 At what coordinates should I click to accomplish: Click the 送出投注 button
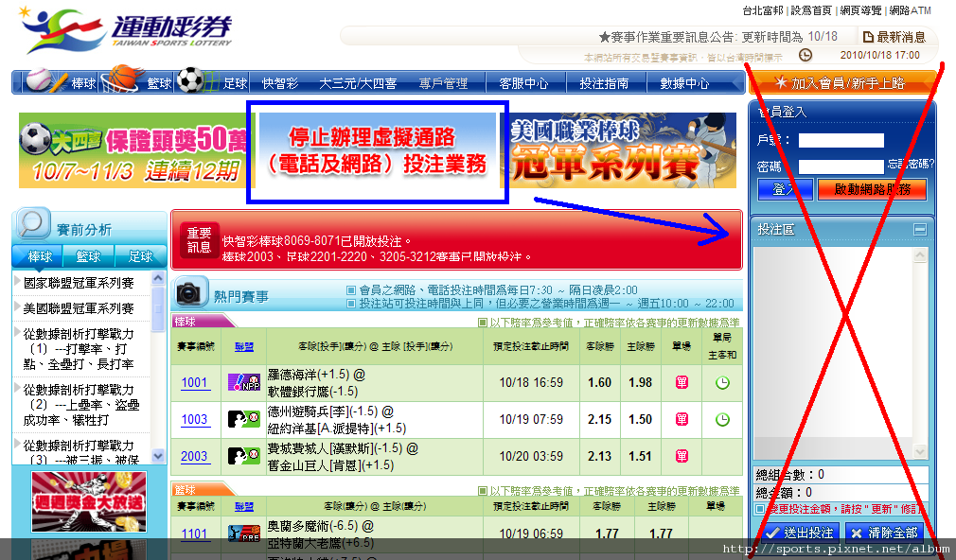click(x=800, y=533)
